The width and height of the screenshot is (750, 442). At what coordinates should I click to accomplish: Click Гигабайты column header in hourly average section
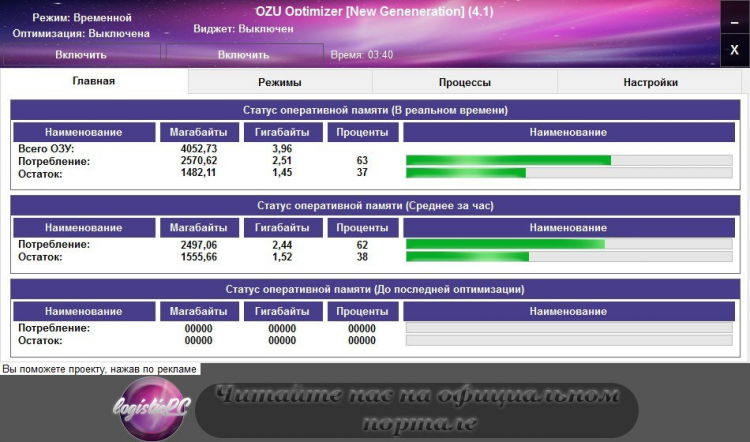282,228
